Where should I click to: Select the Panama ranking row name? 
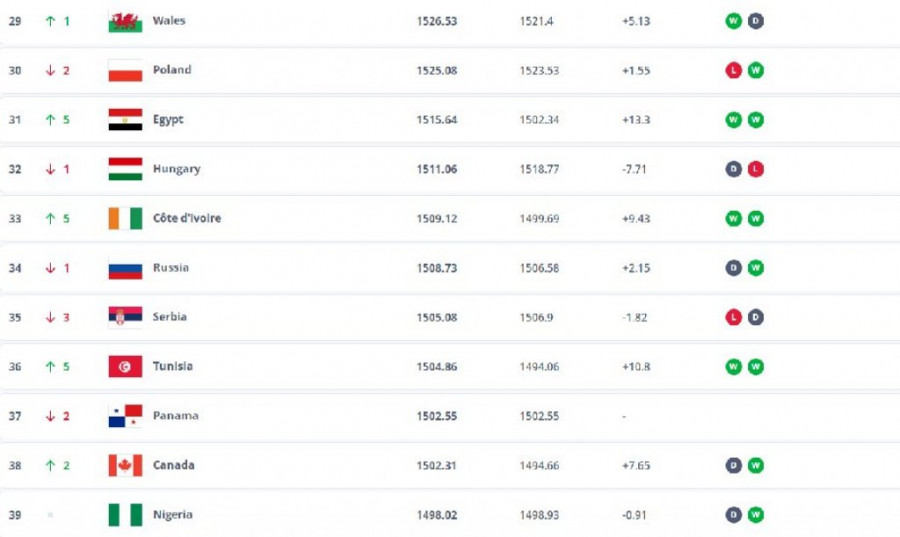tap(175, 416)
